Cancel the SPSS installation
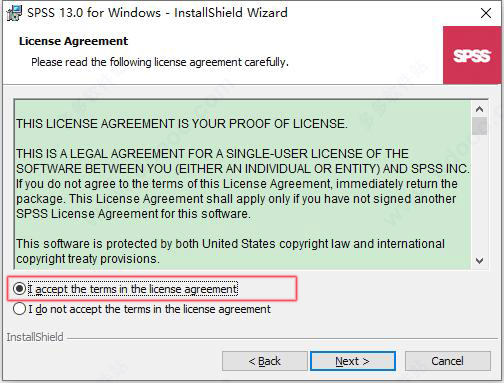This screenshot has width=504, height=383. 448,361
